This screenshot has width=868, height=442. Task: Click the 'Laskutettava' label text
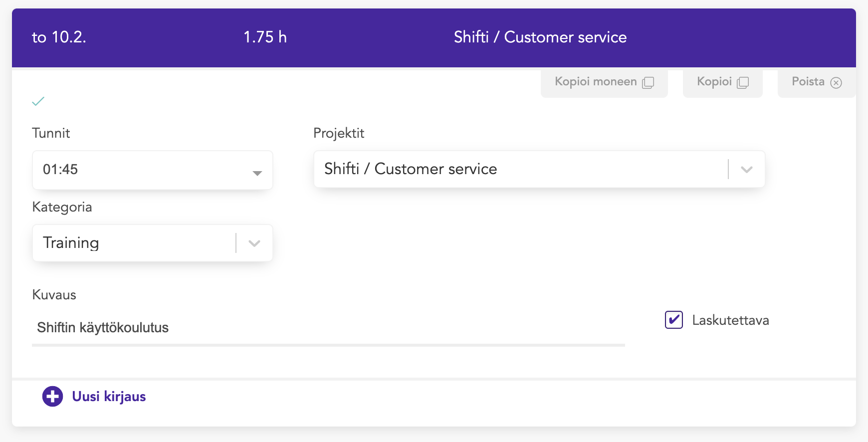(730, 320)
